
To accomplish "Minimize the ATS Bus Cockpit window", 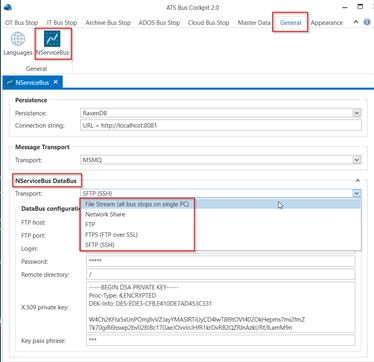I will click(x=345, y=7).
